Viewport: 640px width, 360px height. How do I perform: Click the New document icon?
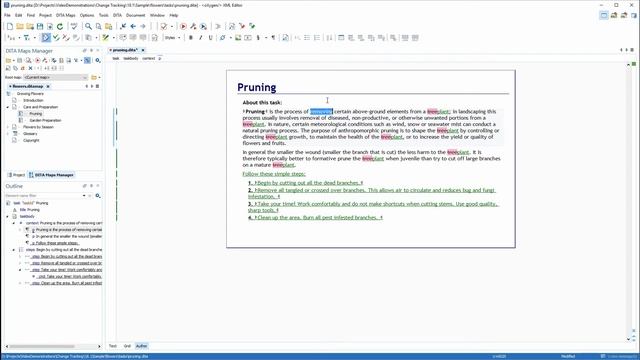(x=10, y=26)
